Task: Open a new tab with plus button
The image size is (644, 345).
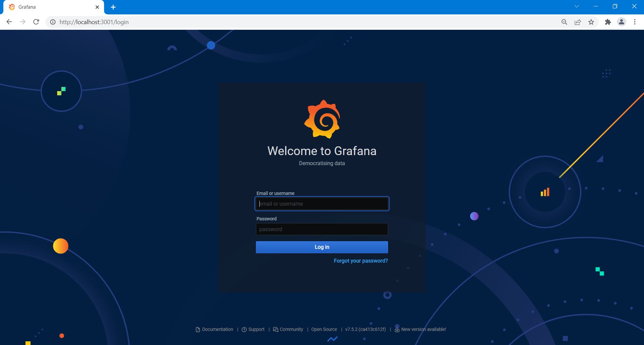Action: coord(113,7)
